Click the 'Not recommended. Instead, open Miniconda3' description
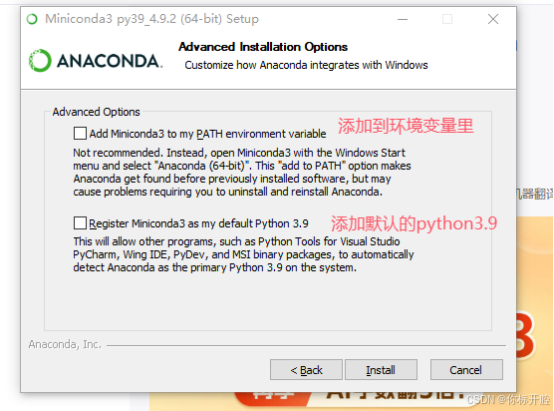This screenshot has height=411, width=554. (x=242, y=172)
